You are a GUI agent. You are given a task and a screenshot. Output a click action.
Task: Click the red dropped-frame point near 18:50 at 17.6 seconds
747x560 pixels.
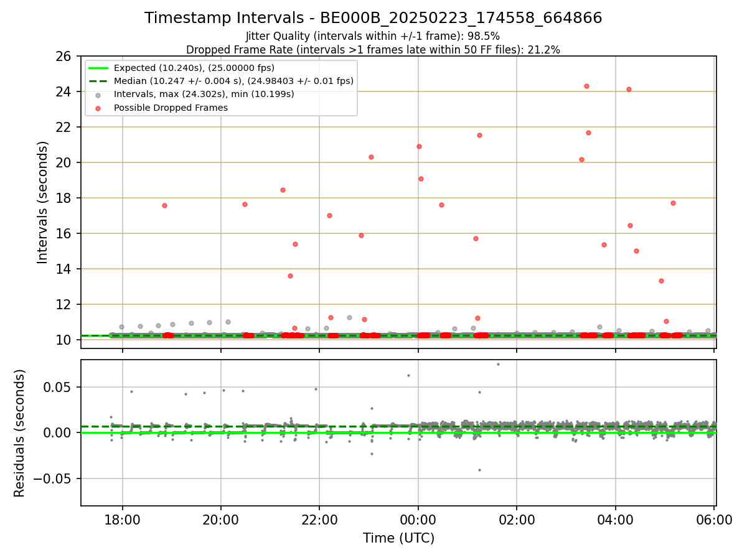point(164,205)
